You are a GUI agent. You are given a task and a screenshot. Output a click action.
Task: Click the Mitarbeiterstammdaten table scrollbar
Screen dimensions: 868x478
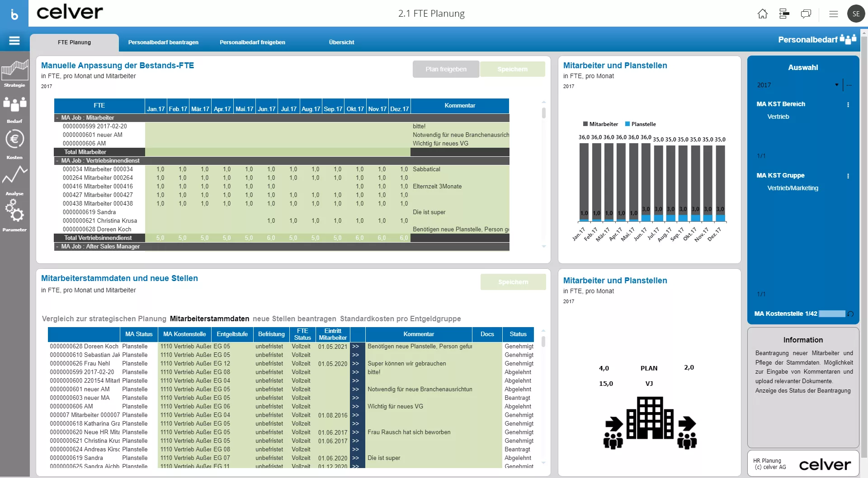coord(543,397)
